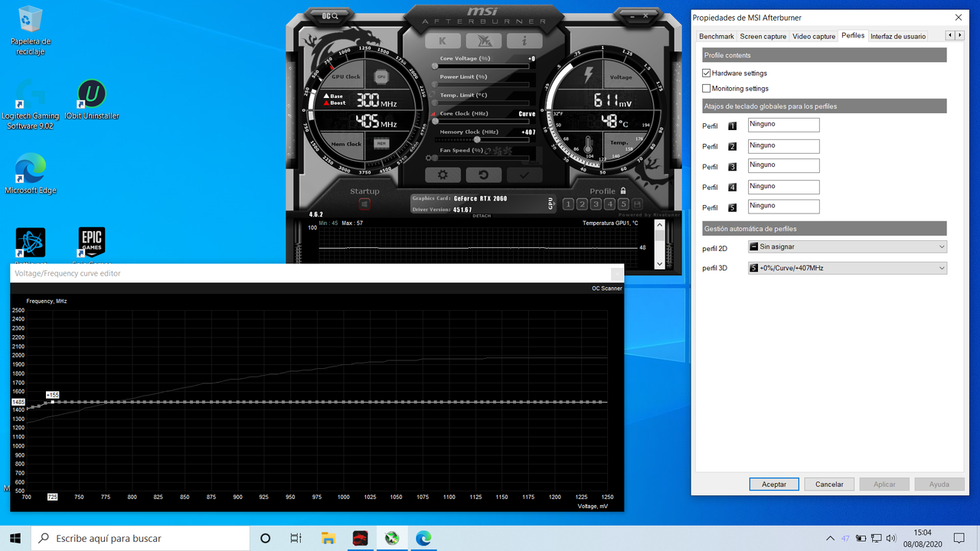Select profile slot 5 in Afterburner
980x551 pixels.
(x=623, y=204)
